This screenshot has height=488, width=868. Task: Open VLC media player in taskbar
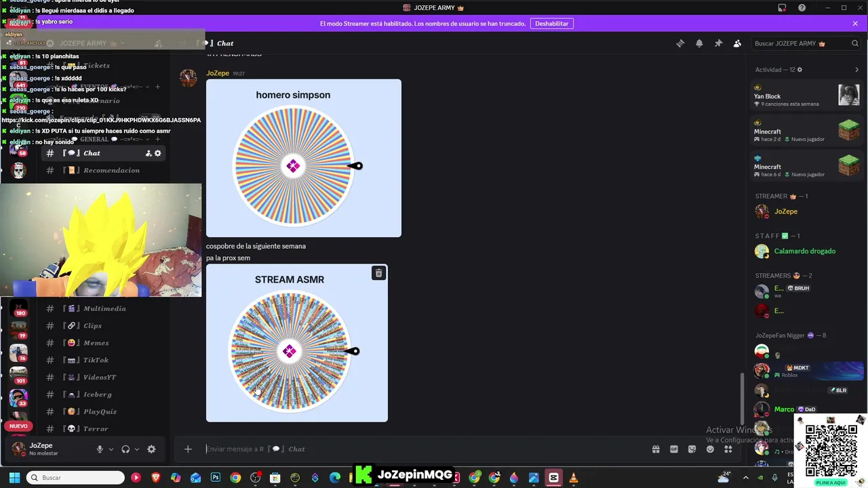[x=574, y=478]
